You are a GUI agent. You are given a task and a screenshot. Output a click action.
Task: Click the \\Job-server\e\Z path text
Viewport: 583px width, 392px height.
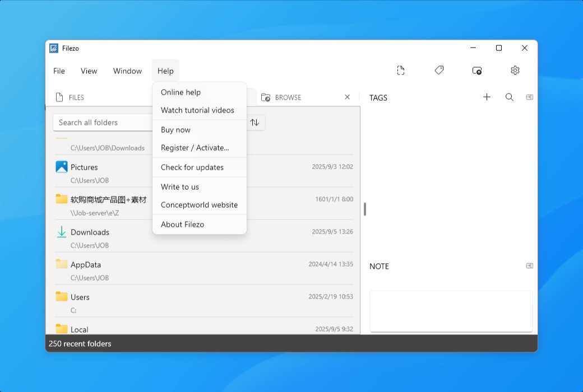(x=95, y=213)
